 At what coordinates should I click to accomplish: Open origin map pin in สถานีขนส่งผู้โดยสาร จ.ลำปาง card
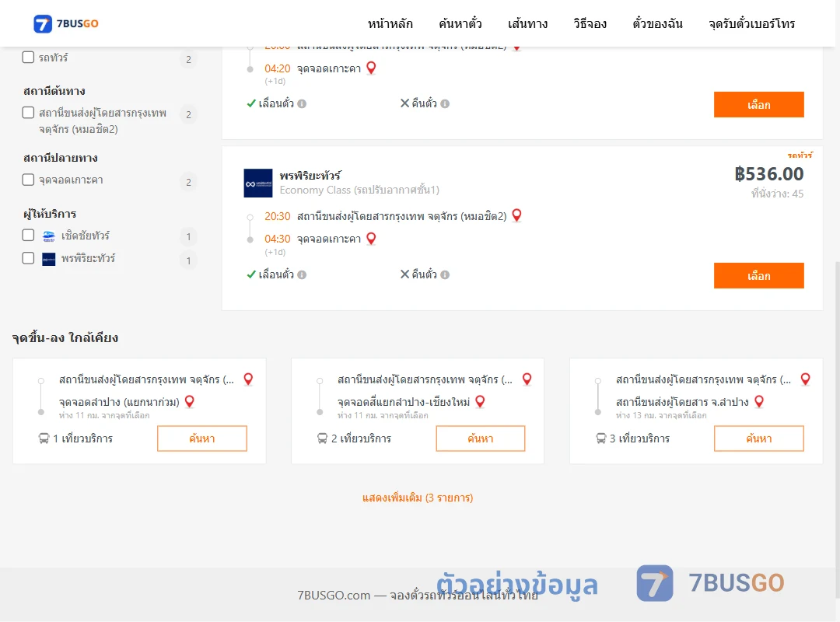tap(805, 379)
